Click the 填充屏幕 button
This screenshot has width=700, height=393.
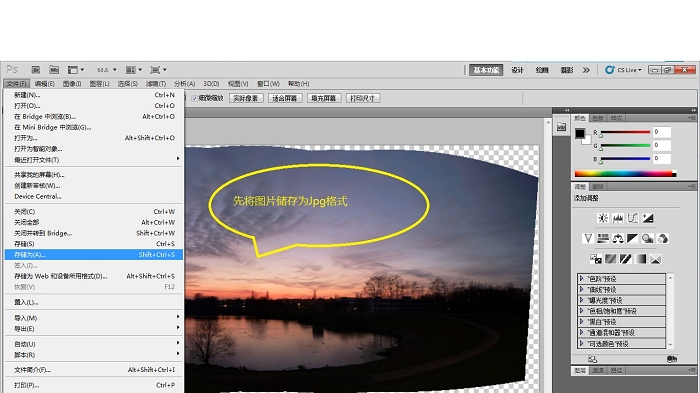[x=324, y=98]
